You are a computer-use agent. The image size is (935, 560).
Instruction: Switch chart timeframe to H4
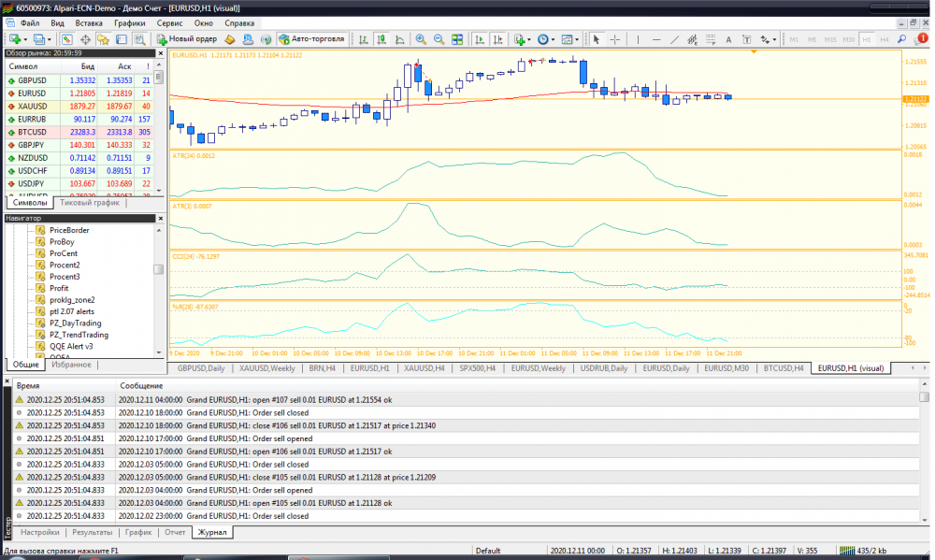coord(884,39)
